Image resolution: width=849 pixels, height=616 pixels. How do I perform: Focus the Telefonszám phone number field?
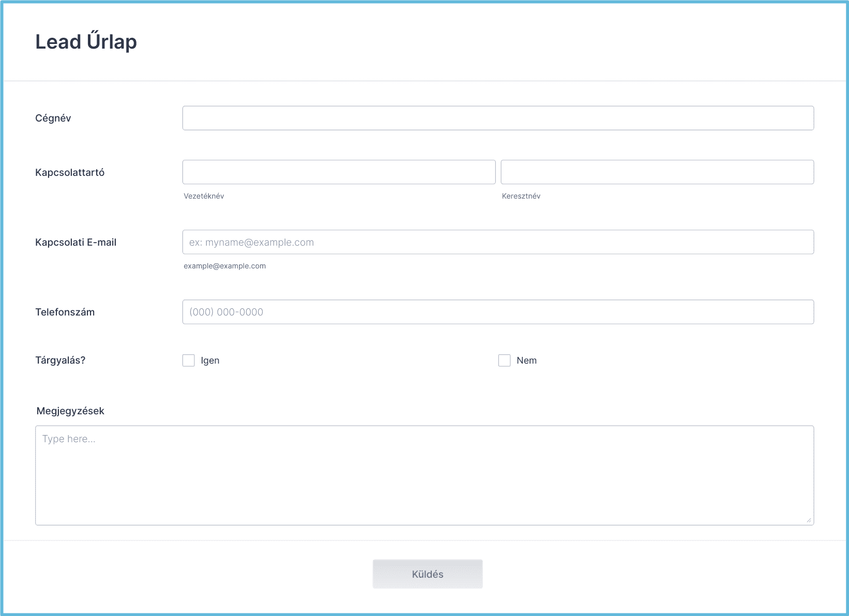[x=498, y=312]
